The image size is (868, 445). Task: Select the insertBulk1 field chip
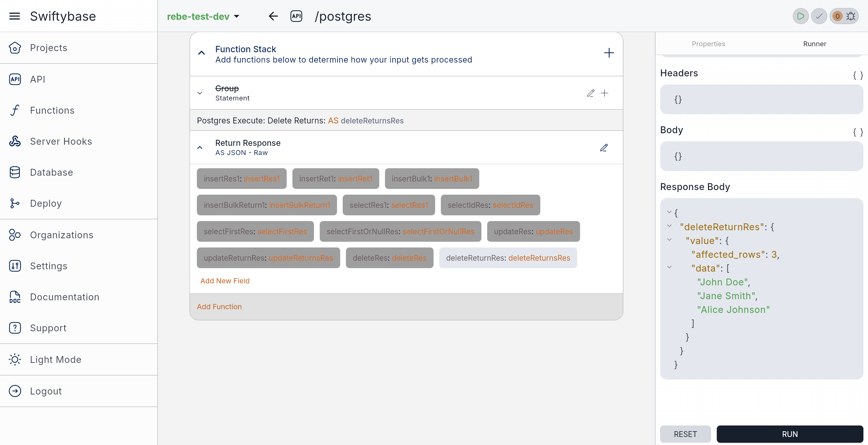click(x=432, y=179)
